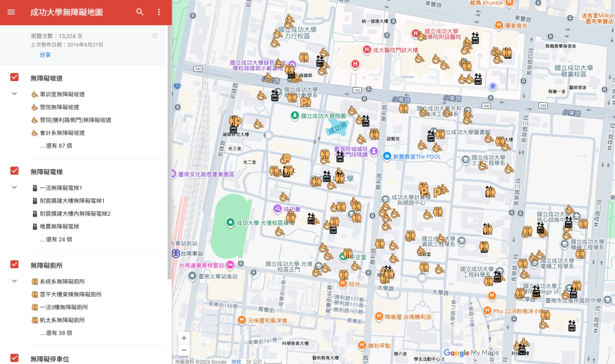The width and height of the screenshot is (615, 364).
Task: Collapse the 無障礙電梯 layer list chevron
Action: (x=14, y=188)
